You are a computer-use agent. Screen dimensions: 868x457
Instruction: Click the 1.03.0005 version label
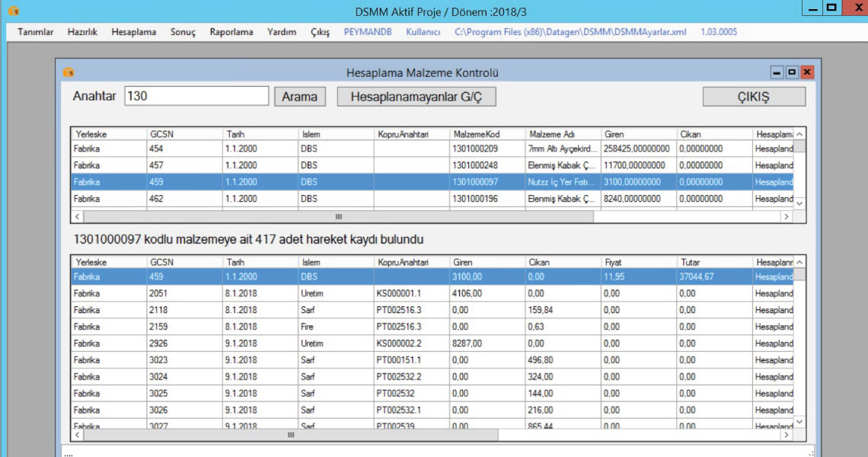[x=719, y=32]
